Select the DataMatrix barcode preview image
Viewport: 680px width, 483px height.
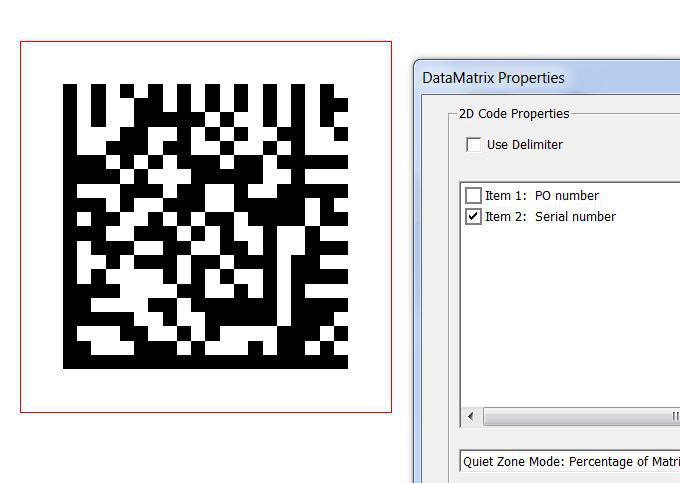(206, 226)
